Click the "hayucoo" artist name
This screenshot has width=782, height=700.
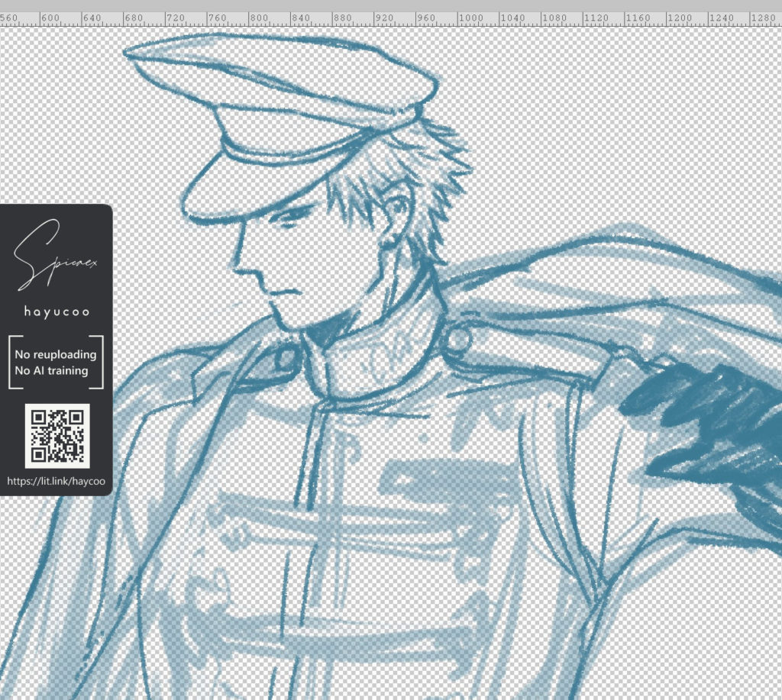(x=56, y=311)
